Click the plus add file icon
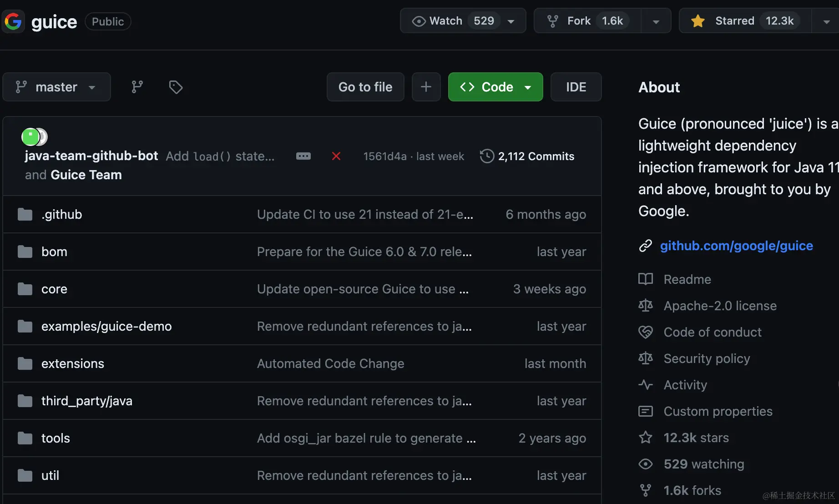Screen dimensions: 839x504 [x=426, y=87]
